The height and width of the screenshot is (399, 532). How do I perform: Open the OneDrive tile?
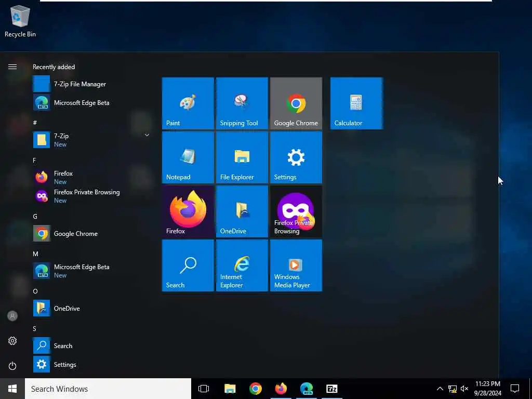tap(242, 211)
